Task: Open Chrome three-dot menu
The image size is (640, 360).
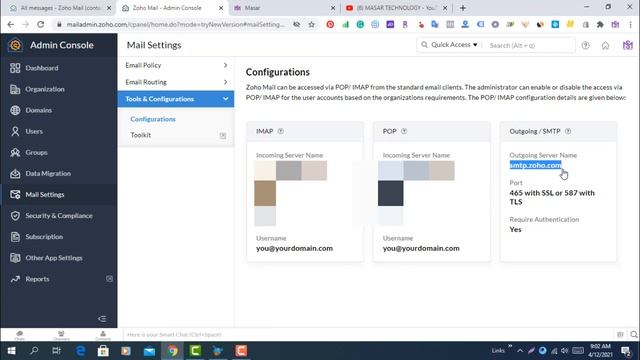Action: [631, 24]
